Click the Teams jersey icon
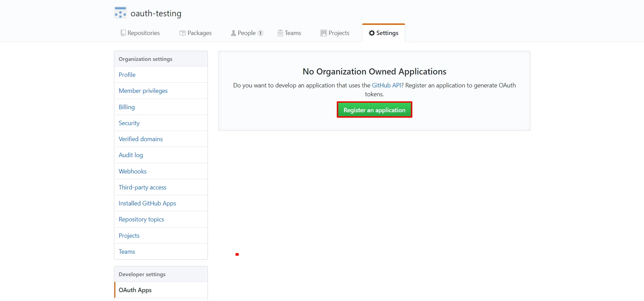 coord(280,33)
